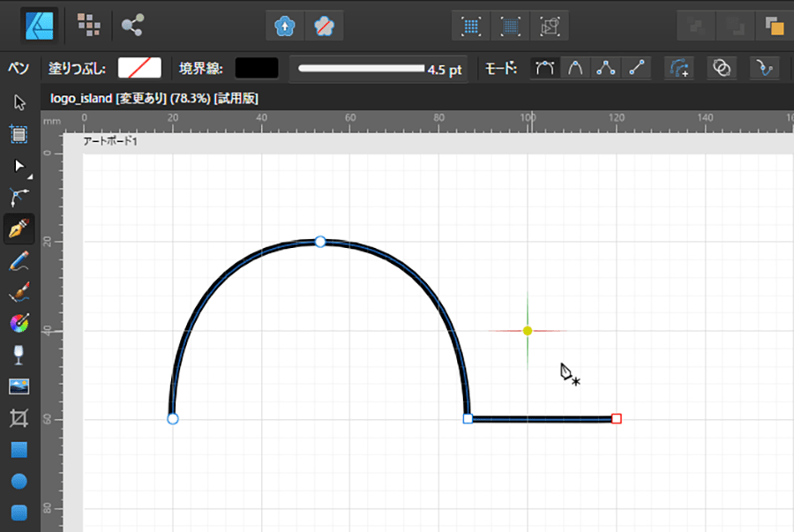The height and width of the screenshot is (532, 794).
Task: Open the 境界線 stroke color swatch
Action: click(x=257, y=69)
